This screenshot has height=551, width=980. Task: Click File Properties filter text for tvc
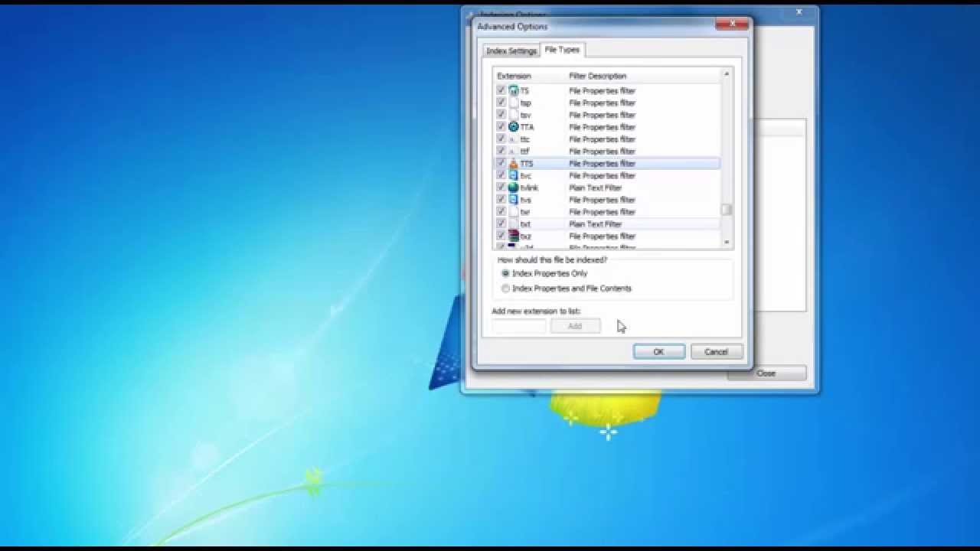(x=602, y=175)
